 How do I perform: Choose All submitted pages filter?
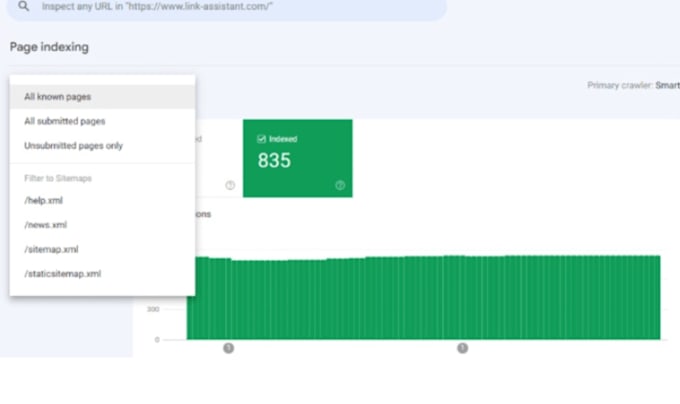tap(102, 121)
